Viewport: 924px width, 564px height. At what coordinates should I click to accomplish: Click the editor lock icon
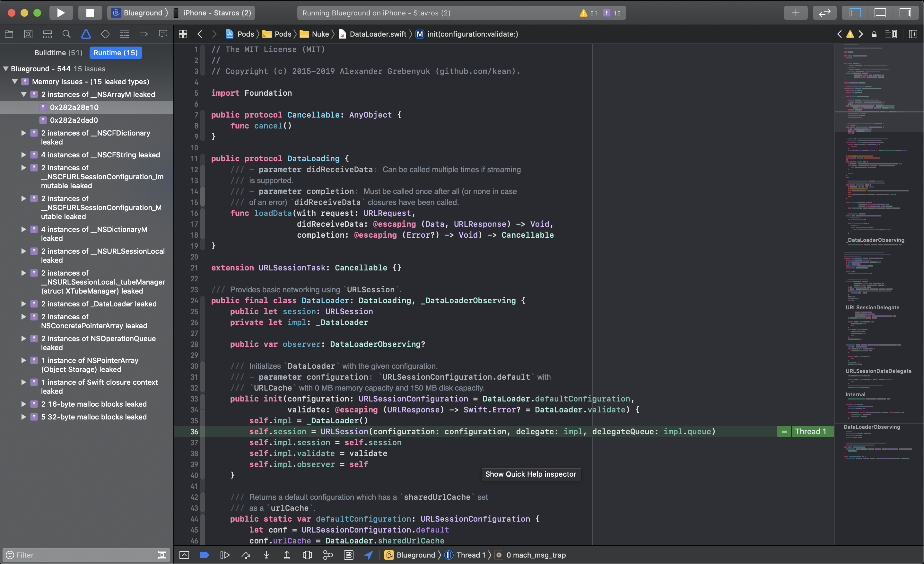point(874,34)
